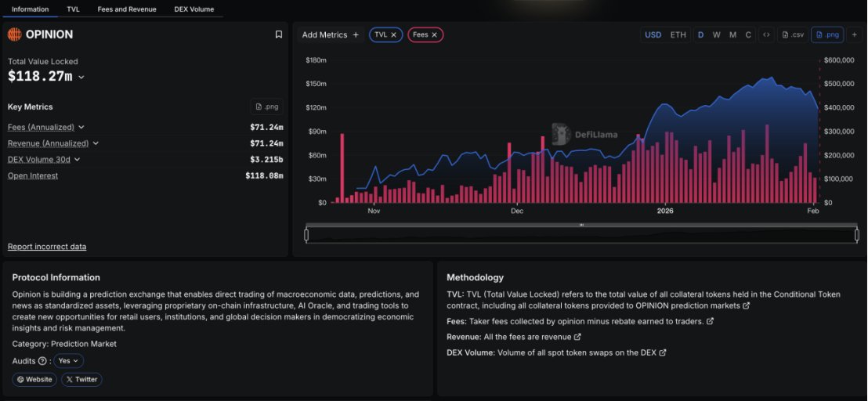This screenshot has width=868, height=401.
Task: Open the protocol Website link
Action: click(34, 379)
